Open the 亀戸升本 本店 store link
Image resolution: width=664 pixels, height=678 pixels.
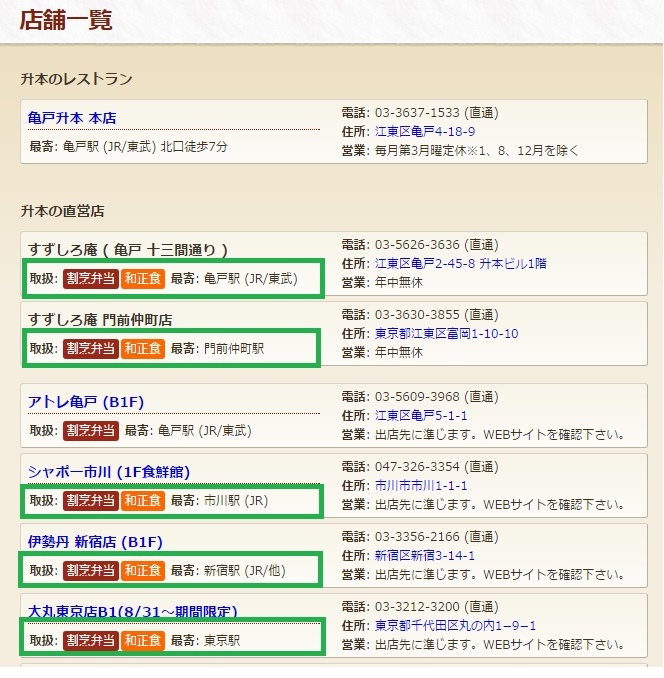coord(72,118)
